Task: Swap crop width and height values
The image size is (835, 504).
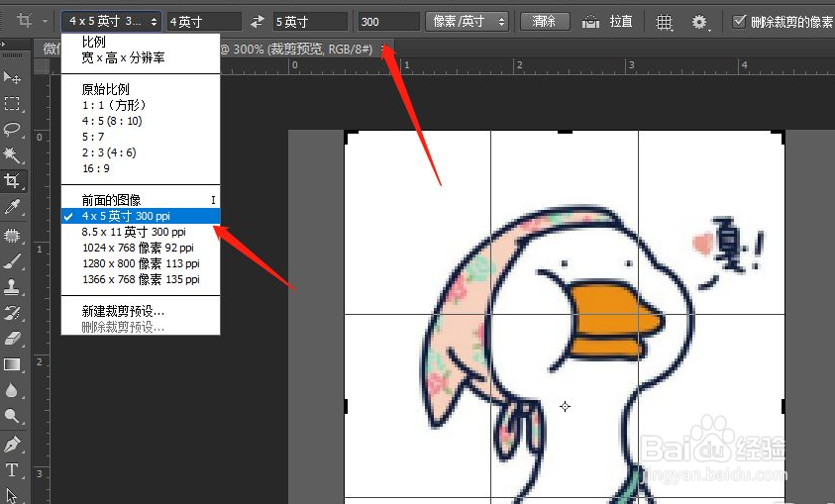Action: pos(258,21)
